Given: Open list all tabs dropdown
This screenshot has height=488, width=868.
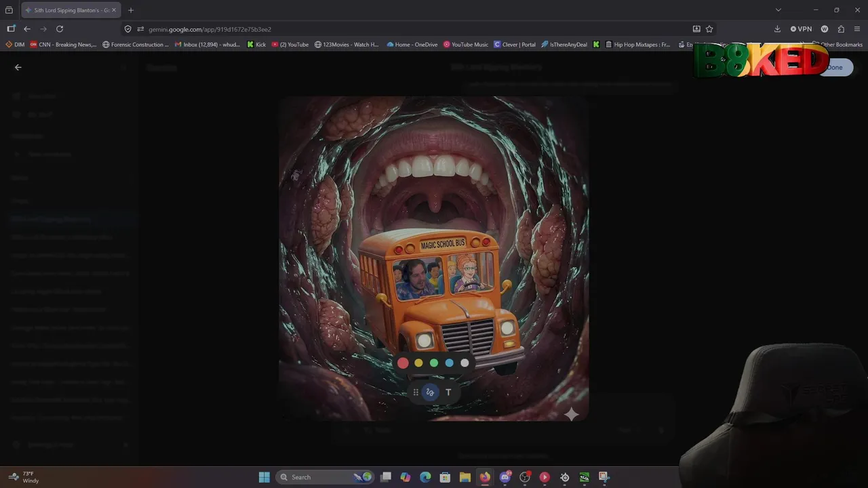Looking at the screenshot, I should tap(778, 10).
